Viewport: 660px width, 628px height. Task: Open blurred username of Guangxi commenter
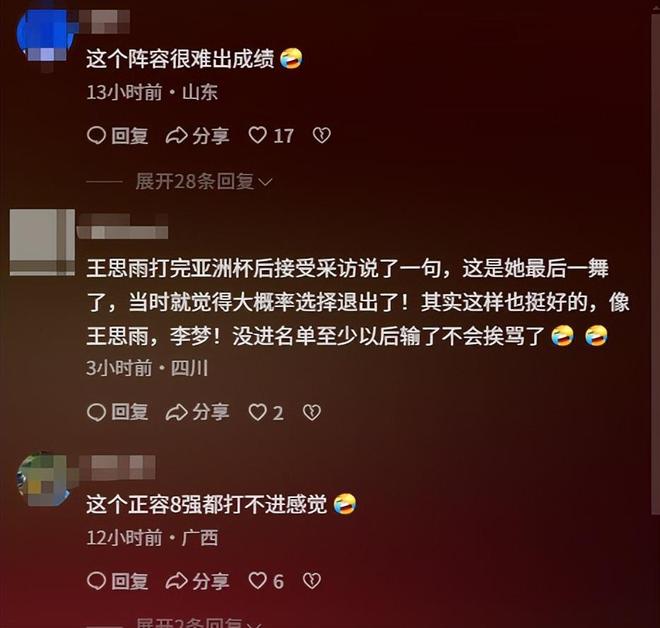tap(117, 467)
